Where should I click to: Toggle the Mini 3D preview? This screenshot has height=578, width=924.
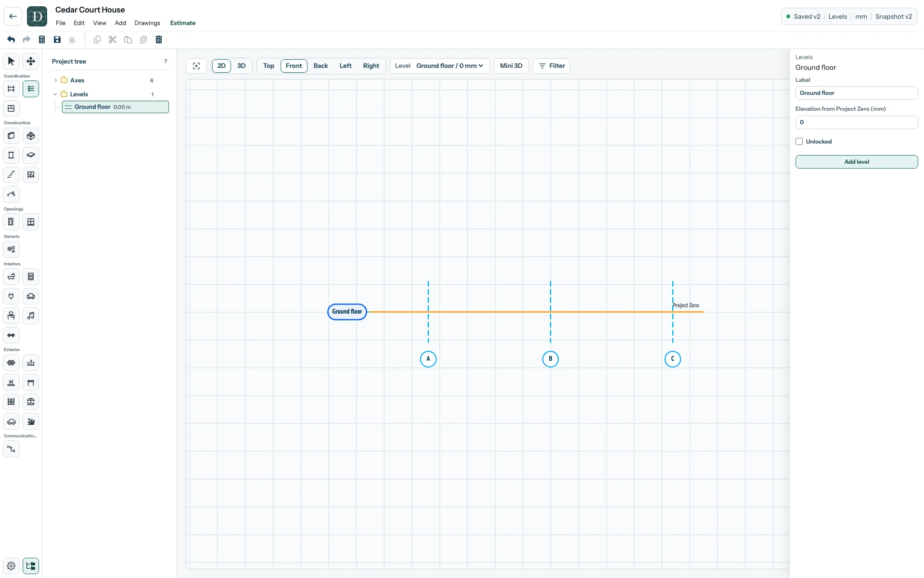pyautogui.click(x=511, y=66)
